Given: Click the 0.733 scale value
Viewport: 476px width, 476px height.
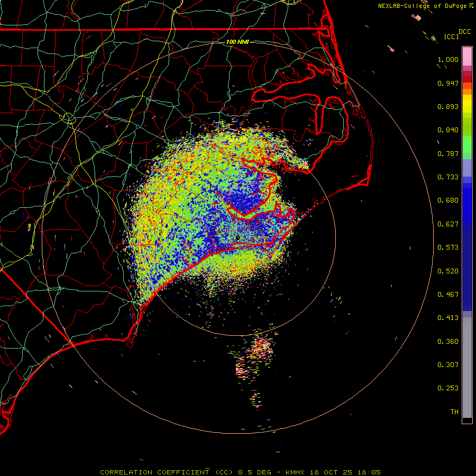Looking at the screenshot, I should point(448,177).
